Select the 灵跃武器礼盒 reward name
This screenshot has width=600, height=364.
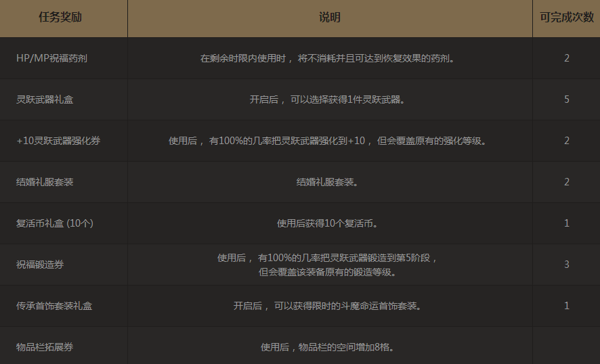(x=45, y=99)
